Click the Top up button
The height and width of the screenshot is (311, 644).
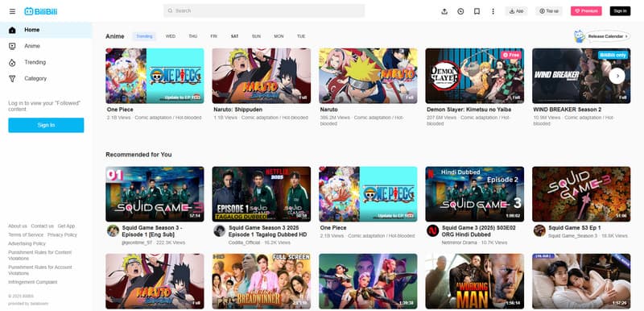click(x=549, y=11)
